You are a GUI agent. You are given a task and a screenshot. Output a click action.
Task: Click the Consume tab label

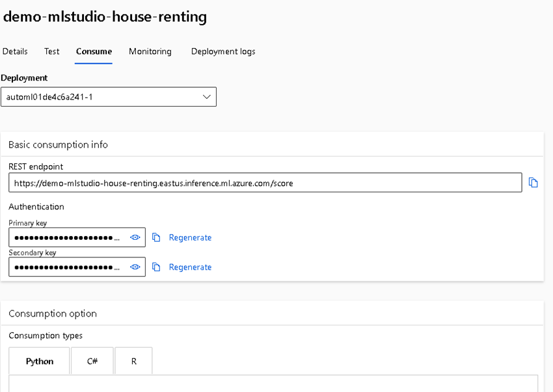(x=94, y=51)
